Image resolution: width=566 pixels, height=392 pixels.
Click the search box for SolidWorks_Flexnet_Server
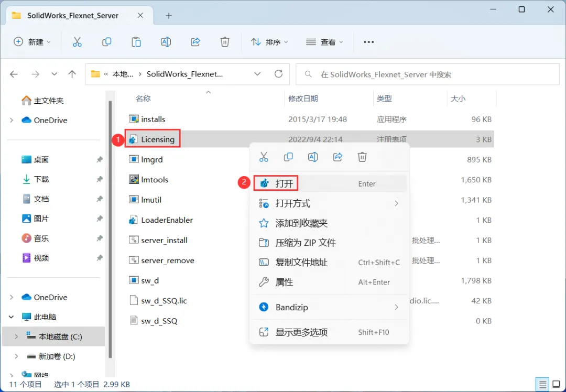(x=428, y=74)
